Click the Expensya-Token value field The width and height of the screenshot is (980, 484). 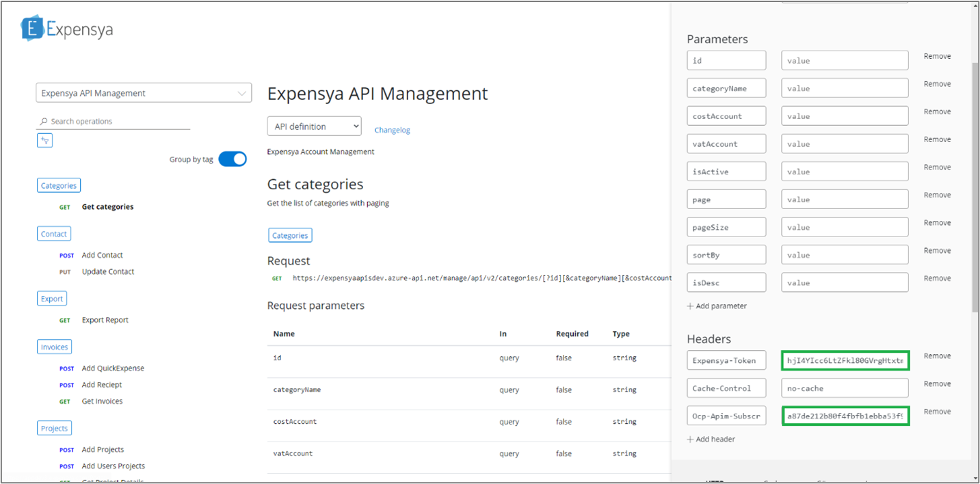845,360
